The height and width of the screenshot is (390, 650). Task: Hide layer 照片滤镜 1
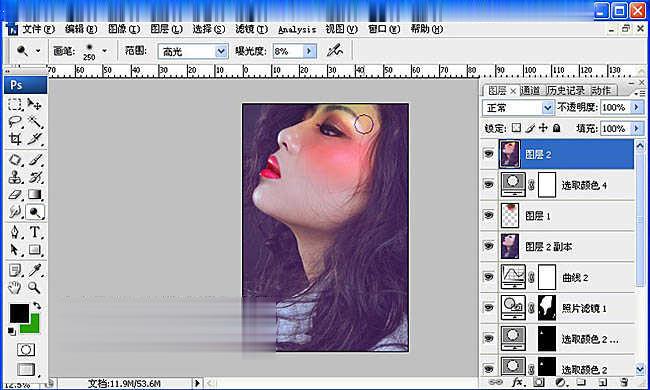coord(489,308)
